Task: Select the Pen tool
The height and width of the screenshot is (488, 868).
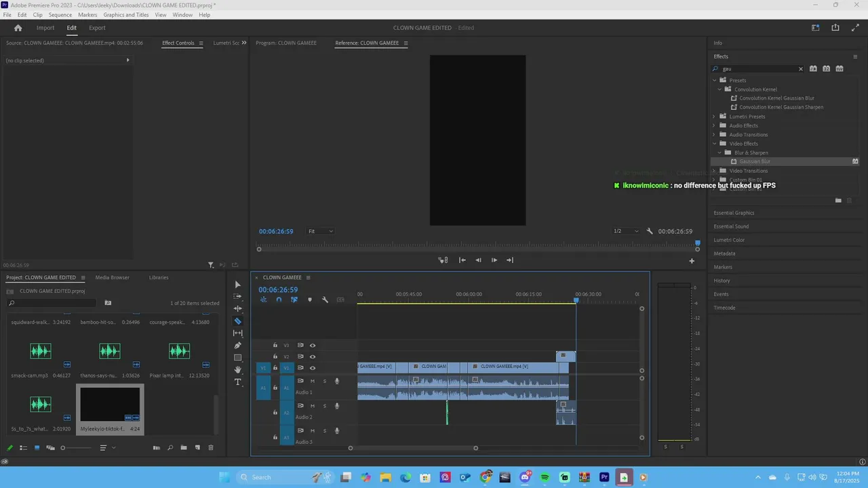Action: (237, 346)
